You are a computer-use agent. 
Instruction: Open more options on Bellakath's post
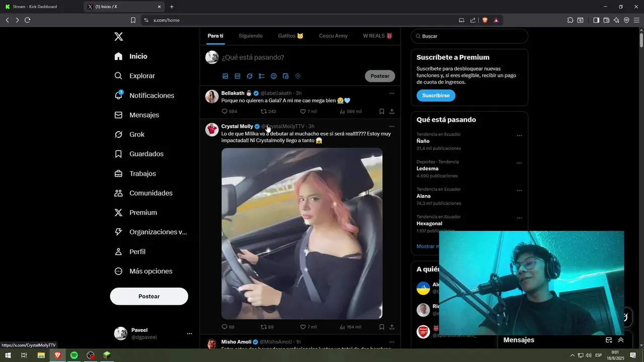(x=392, y=93)
